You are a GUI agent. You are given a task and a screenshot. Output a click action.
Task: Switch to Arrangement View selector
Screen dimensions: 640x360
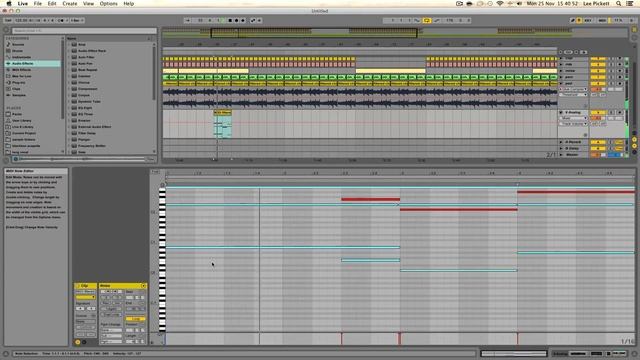635,30
